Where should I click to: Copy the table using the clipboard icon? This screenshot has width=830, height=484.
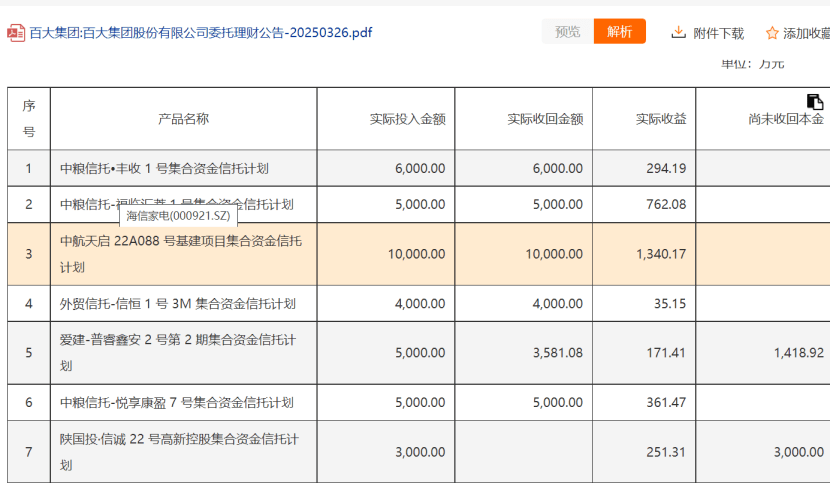tap(815, 101)
